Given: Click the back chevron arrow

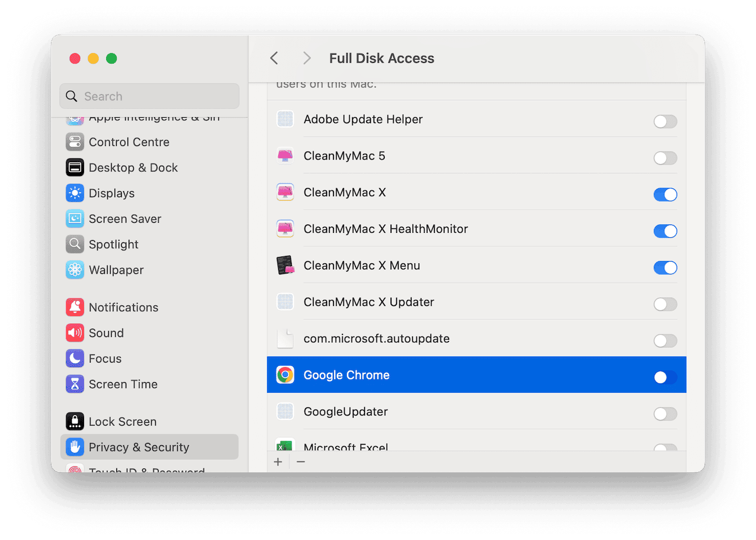Looking at the screenshot, I should (x=274, y=58).
